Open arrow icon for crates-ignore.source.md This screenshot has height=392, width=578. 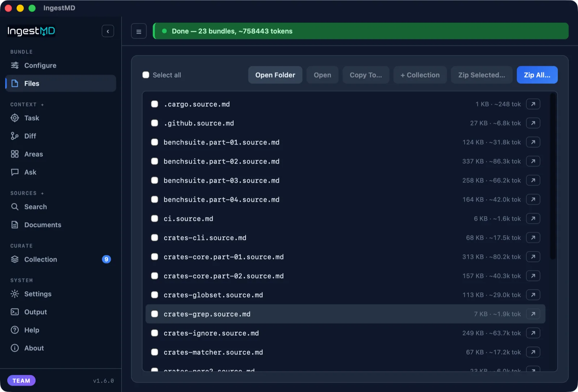(533, 333)
